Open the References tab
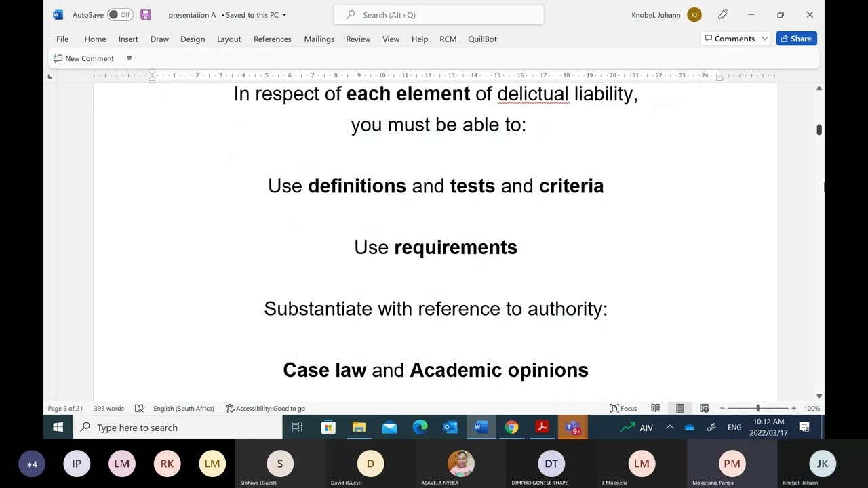868x488 pixels. 272,39
